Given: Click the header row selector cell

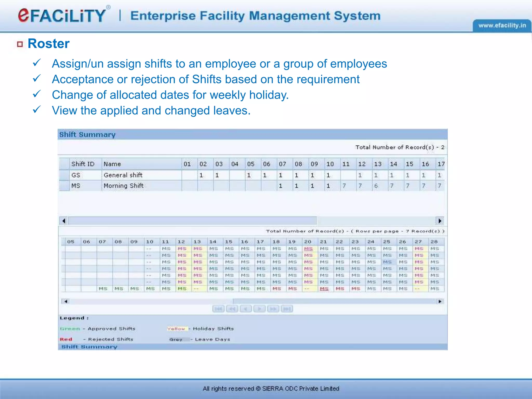Looking at the screenshot, I should (x=64, y=164).
